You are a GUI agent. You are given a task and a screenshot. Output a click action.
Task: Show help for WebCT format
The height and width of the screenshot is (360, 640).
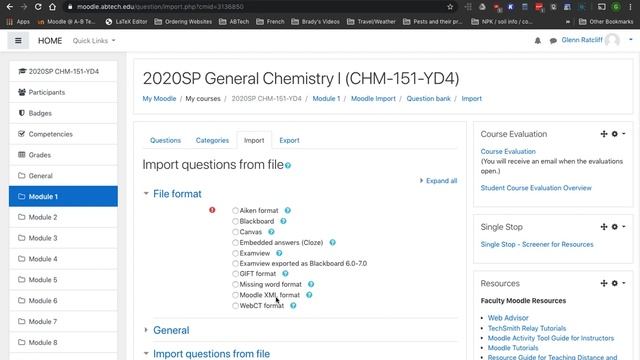click(293, 305)
